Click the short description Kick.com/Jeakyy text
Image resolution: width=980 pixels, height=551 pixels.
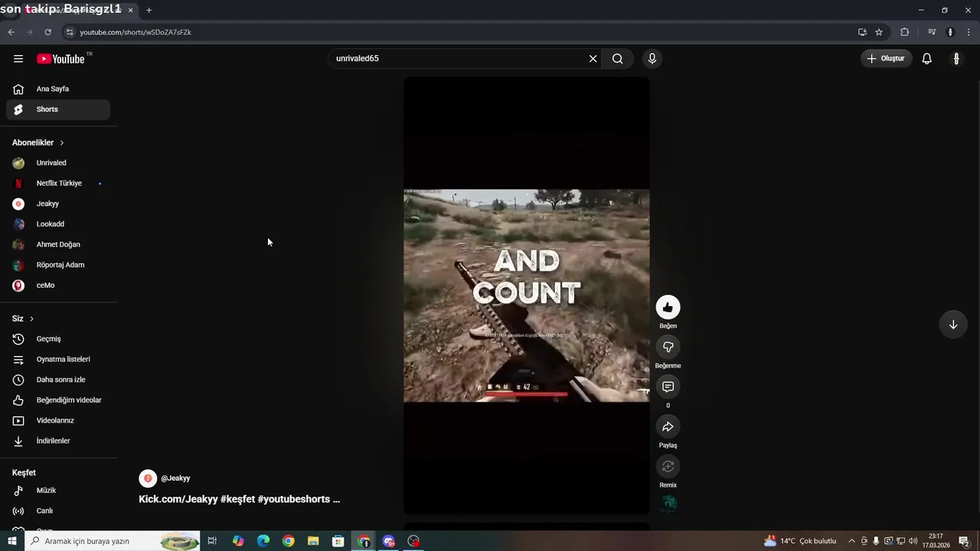click(239, 499)
